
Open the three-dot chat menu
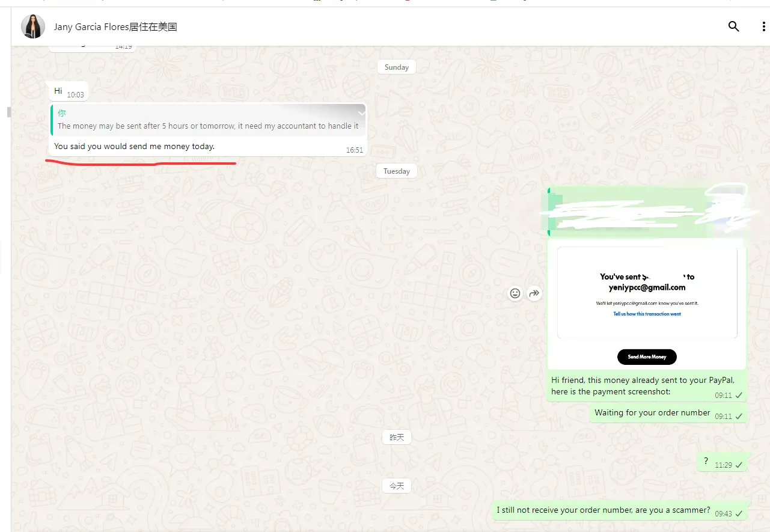click(763, 26)
